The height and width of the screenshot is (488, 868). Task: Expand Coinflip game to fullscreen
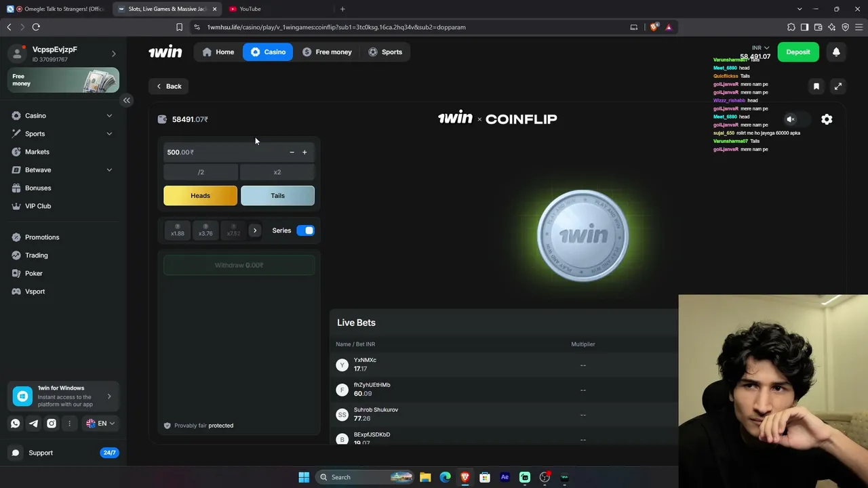838,86
